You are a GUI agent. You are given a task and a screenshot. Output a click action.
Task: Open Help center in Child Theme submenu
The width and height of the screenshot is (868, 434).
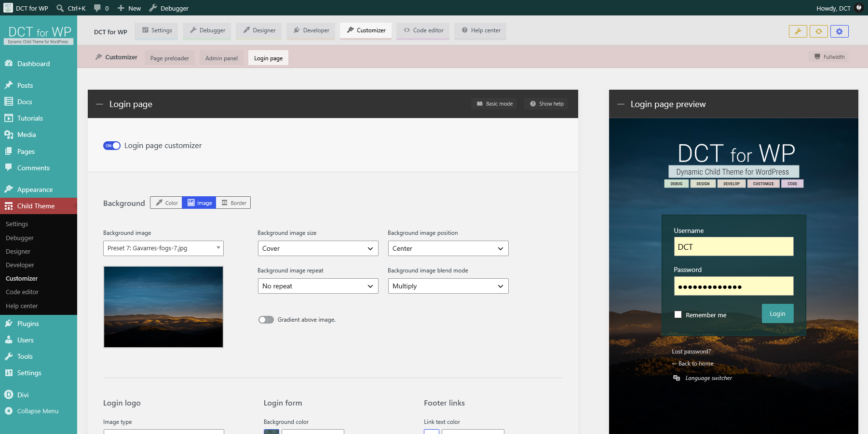tap(22, 306)
